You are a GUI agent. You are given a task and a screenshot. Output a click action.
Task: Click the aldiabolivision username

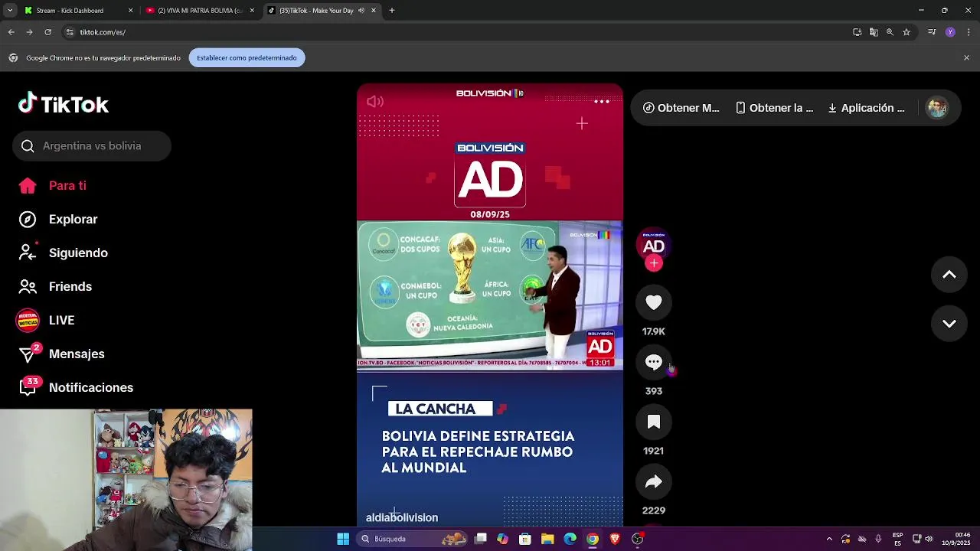[402, 517]
